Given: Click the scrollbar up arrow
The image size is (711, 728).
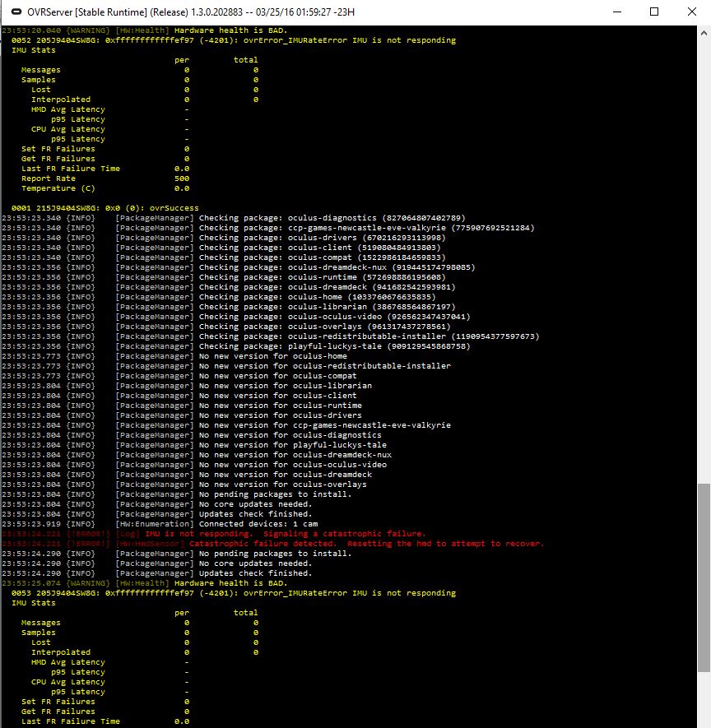Looking at the screenshot, I should (x=704, y=33).
